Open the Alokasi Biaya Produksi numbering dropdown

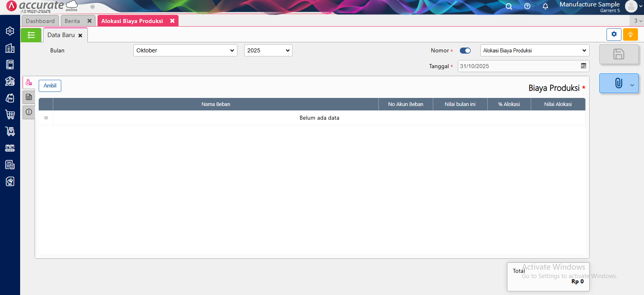click(534, 50)
